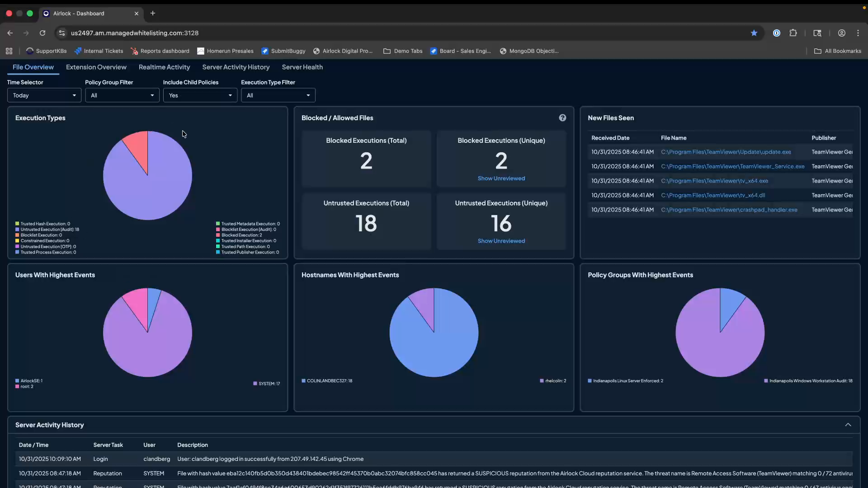This screenshot has height=488, width=868.
Task: Switch to the Server Health tab
Action: pyautogui.click(x=302, y=67)
